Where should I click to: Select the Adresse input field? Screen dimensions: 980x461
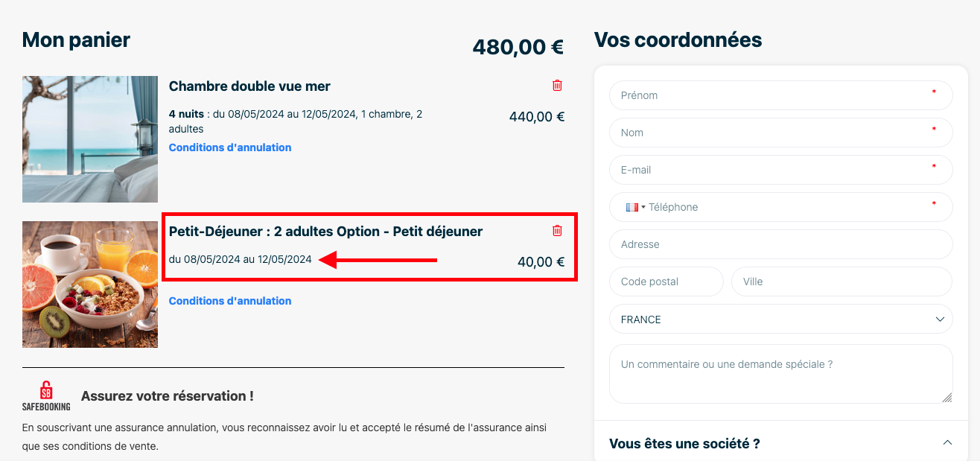pos(781,244)
